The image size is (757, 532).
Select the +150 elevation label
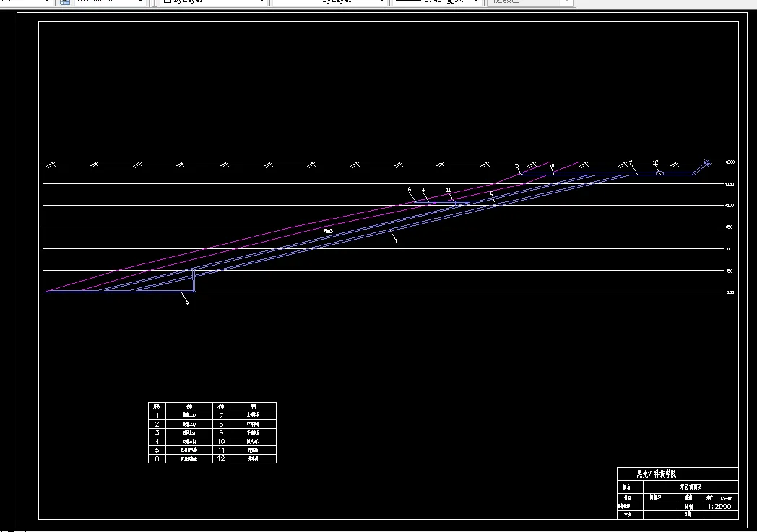click(730, 184)
